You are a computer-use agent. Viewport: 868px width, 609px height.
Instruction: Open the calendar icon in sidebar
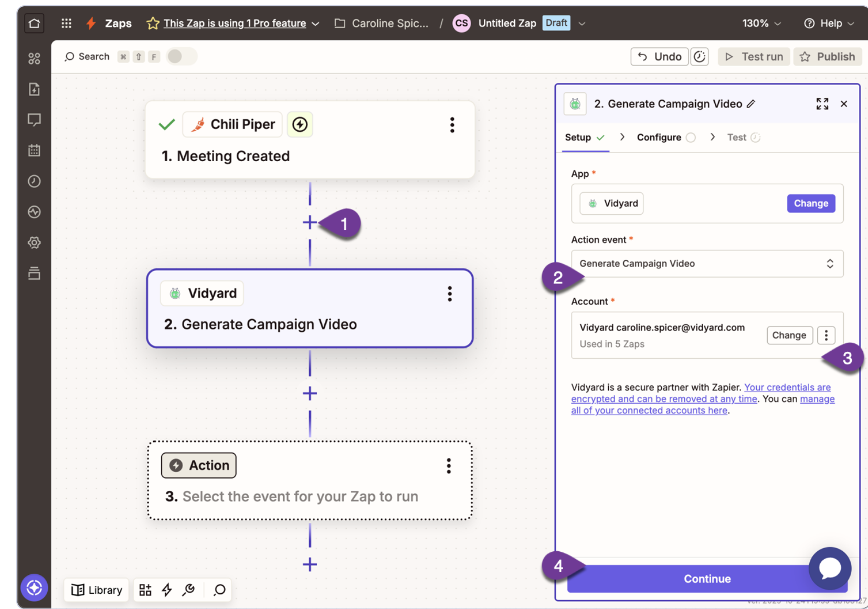(34, 151)
